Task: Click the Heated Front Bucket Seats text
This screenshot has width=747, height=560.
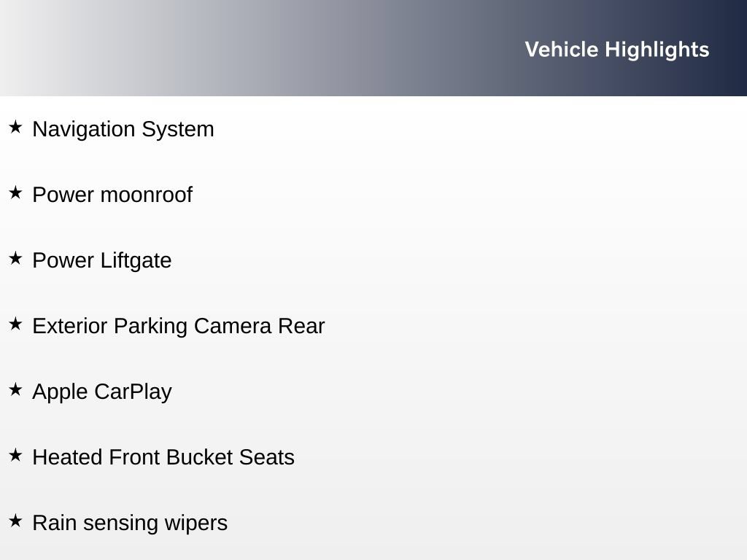Action: point(163,457)
